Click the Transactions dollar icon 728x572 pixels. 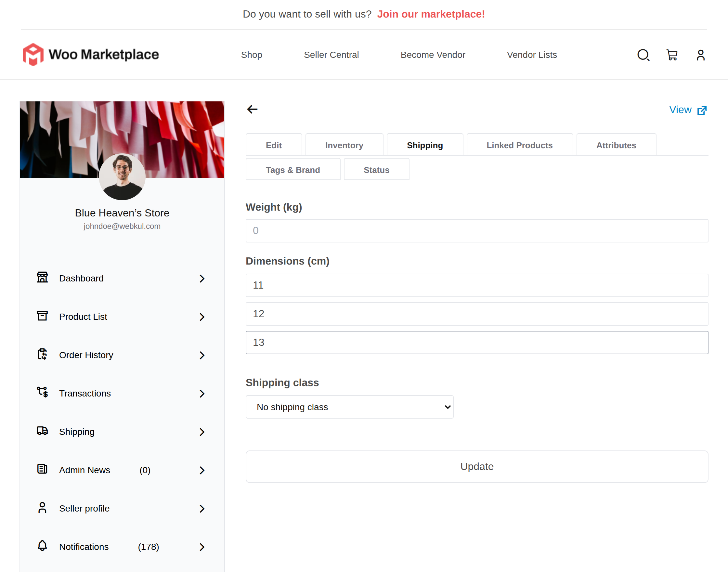(42, 393)
